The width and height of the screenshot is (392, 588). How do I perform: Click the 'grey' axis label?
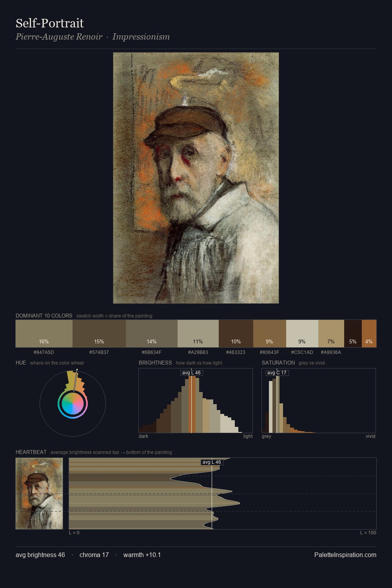[x=267, y=436]
